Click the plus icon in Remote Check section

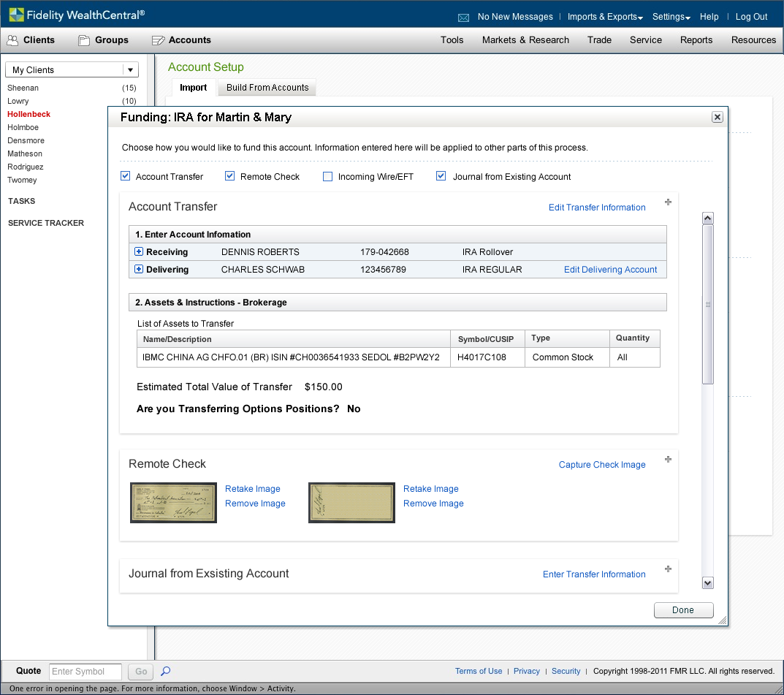pyautogui.click(x=668, y=460)
